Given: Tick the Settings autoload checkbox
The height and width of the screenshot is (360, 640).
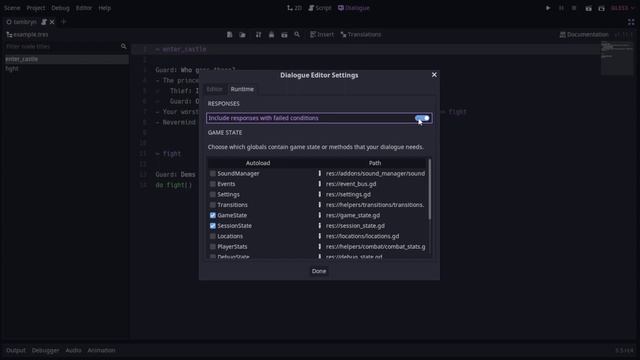Looking at the screenshot, I should click(213, 194).
